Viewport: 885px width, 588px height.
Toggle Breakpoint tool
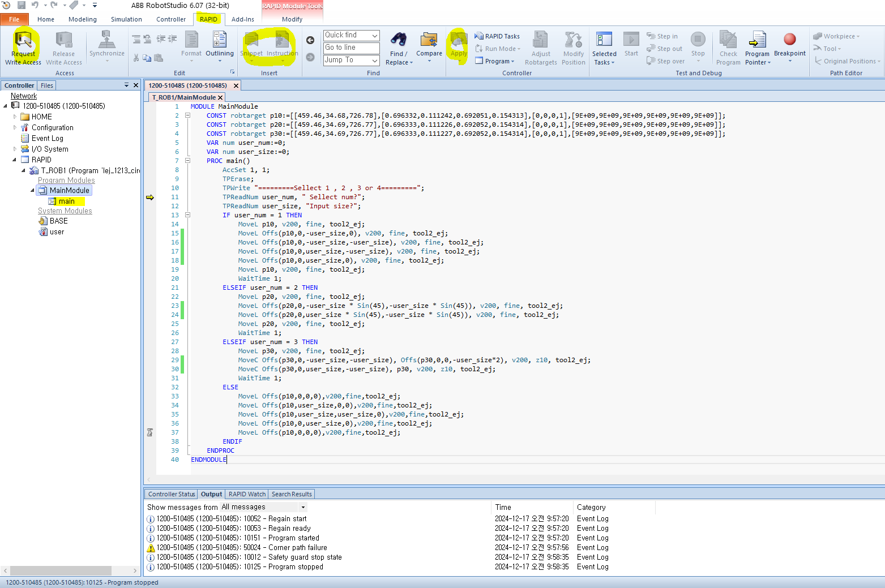point(790,39)
